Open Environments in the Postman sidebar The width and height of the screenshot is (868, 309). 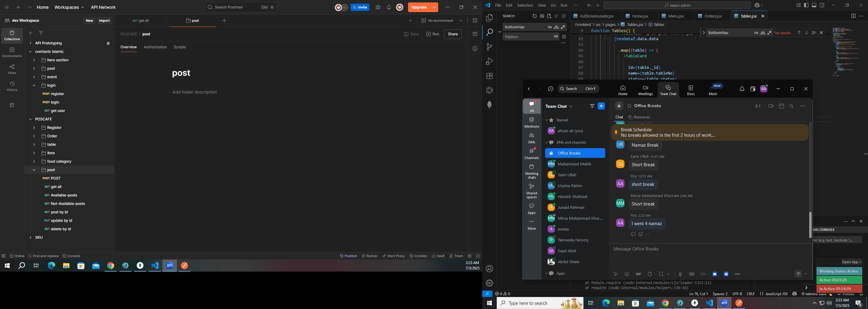pyautogui.click(x=12, y=53)
